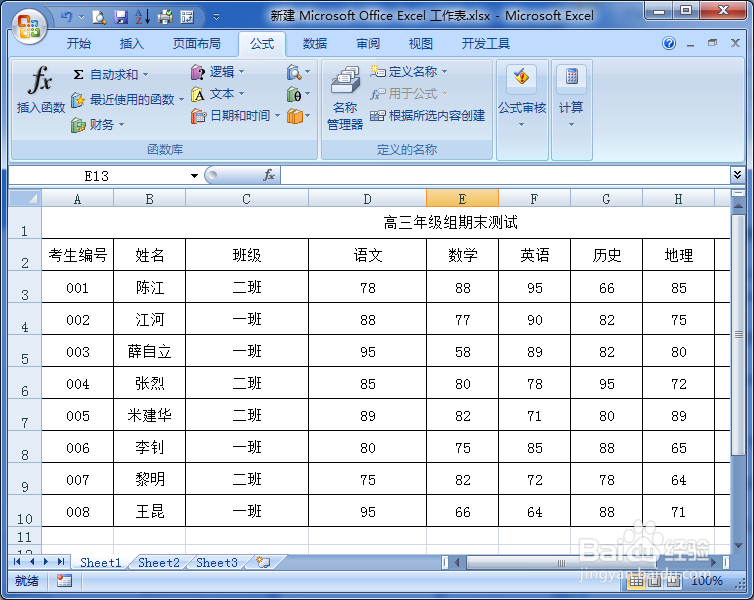Open the Sheet2 worksheet tab

tap(159, 562)
